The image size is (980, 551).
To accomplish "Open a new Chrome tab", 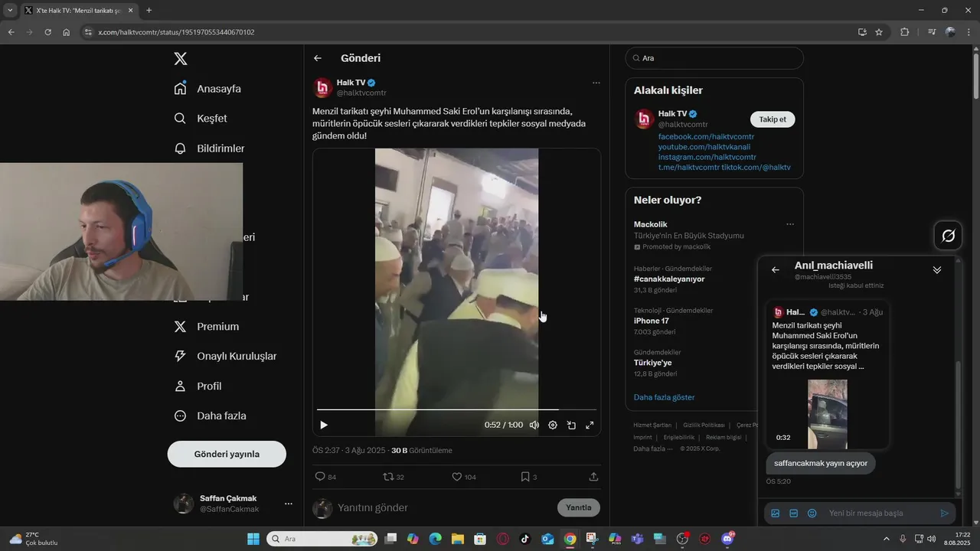I will pyautogui.click(x=149, y=11).
